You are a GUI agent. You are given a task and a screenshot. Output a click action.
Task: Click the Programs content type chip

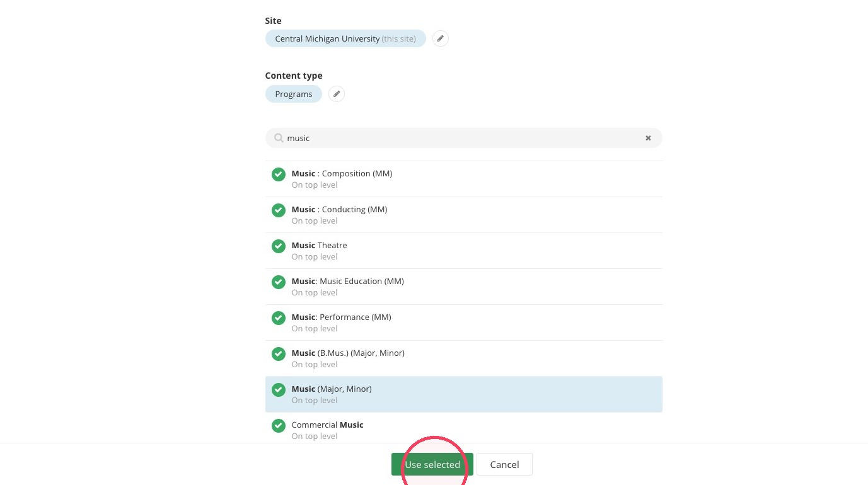click(294, 94)
